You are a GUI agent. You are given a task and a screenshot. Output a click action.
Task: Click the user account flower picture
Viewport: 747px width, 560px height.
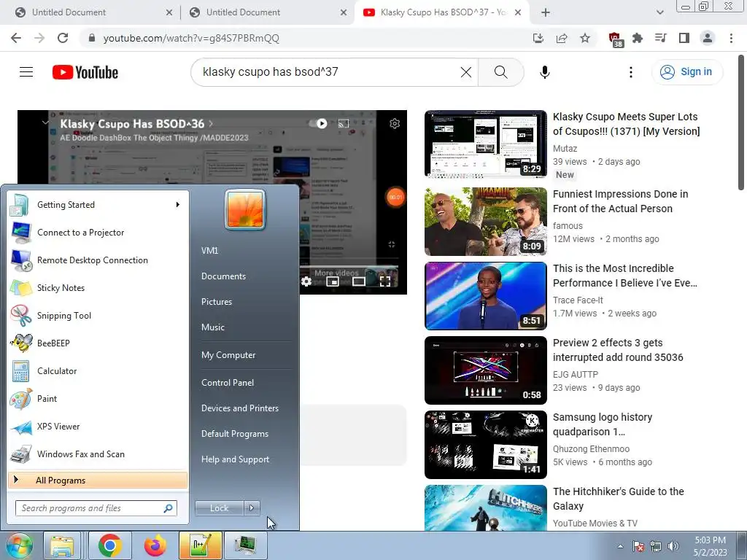click(245, 209)
